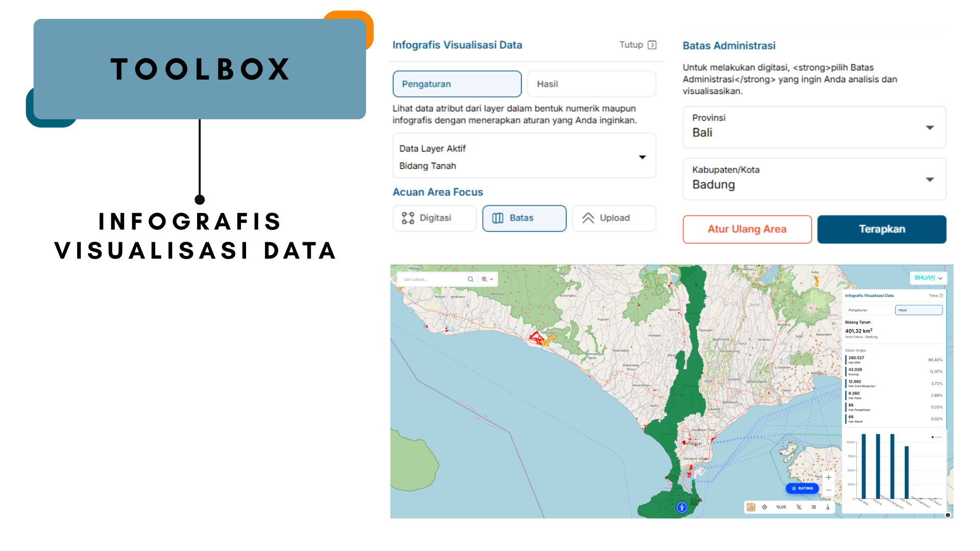Click the Digitasi node icon
The height and width of the screenshot is (551, 980).
[408, 218]
